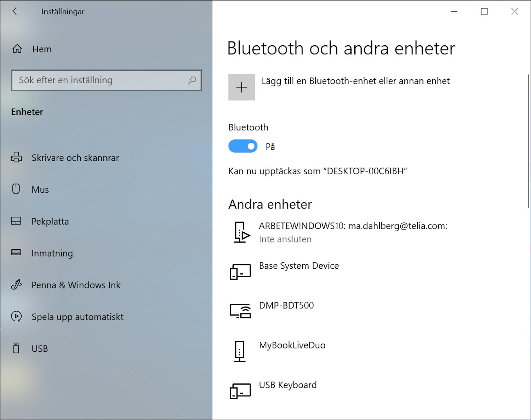
Task: Select the DMP-BDT500 device icon
Action: click(x=240, y=310)
